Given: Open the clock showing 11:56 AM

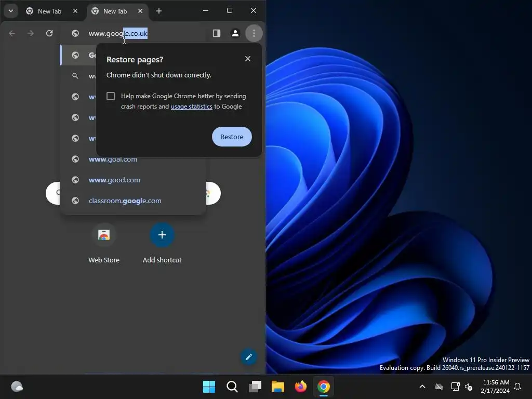Looking at the screenshot, I should tap(495, 387).
